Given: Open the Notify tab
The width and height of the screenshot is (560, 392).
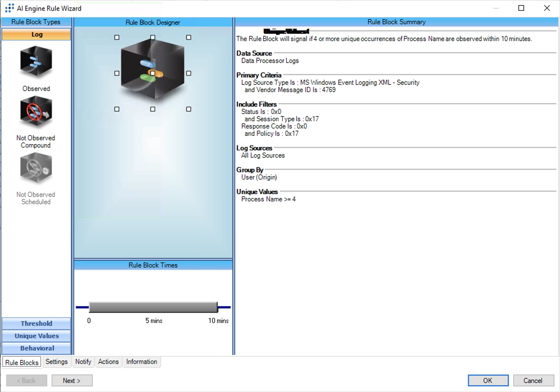Looking at the screenshot, I should (x=83, y=361).
